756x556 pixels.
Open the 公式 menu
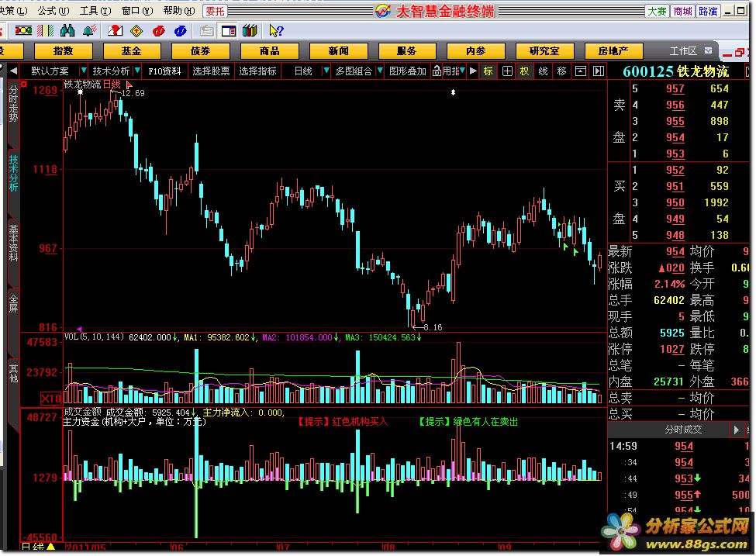click(x=53, y=11)
